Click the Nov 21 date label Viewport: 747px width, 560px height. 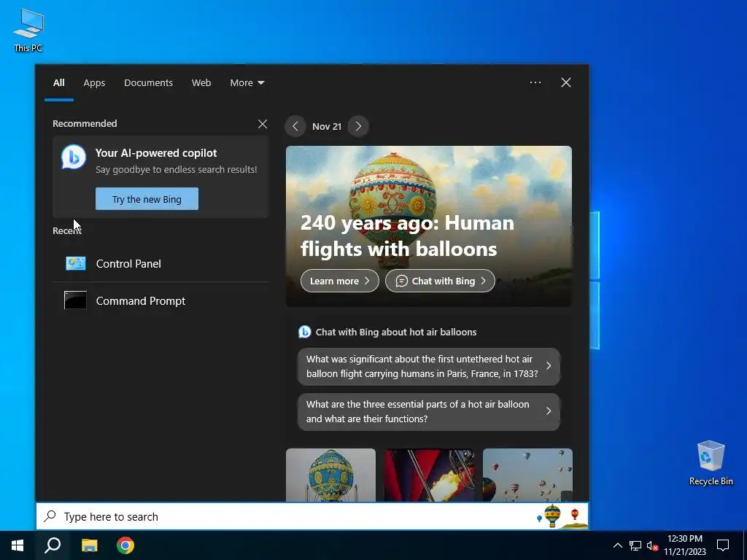(327, 126)
